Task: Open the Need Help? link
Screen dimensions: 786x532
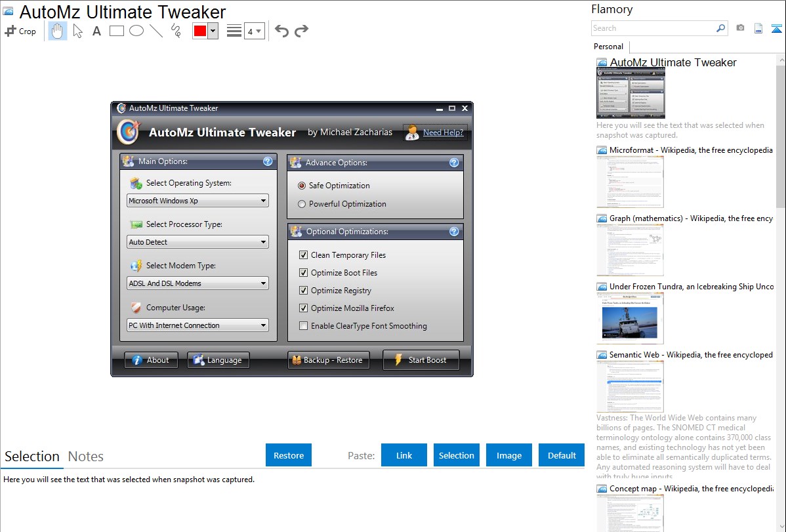Action: pos(443,133)
